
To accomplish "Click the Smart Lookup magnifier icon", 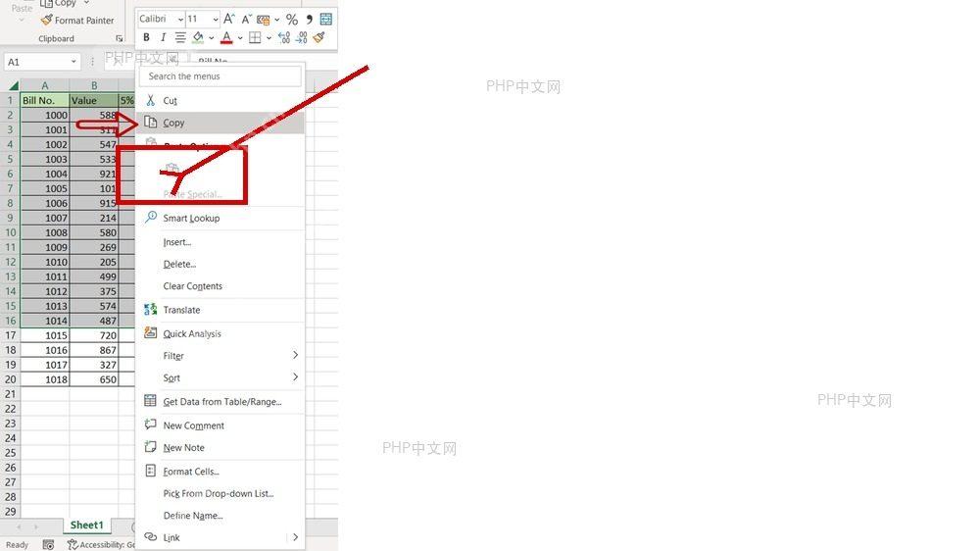I will click(x=151, y=217).
